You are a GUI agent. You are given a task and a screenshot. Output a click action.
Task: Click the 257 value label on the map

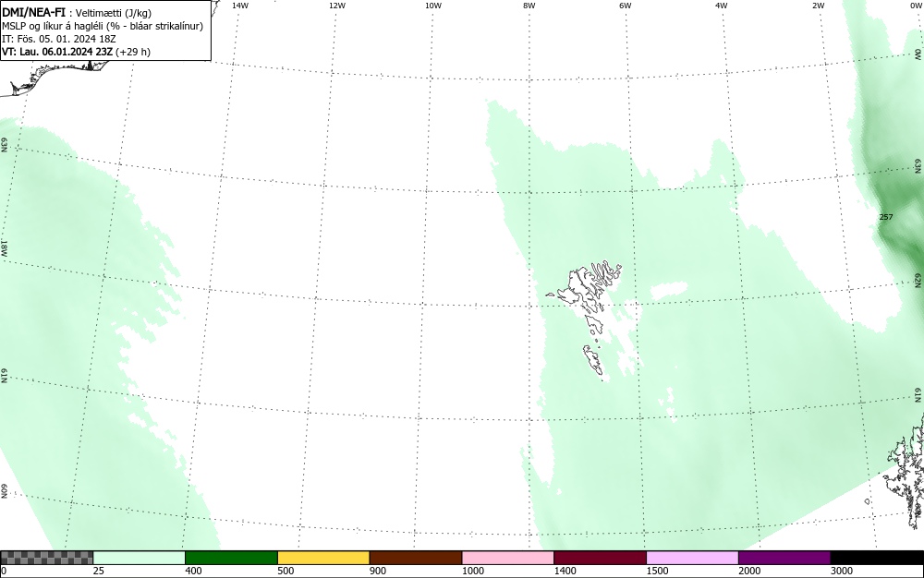coord(886,217)
